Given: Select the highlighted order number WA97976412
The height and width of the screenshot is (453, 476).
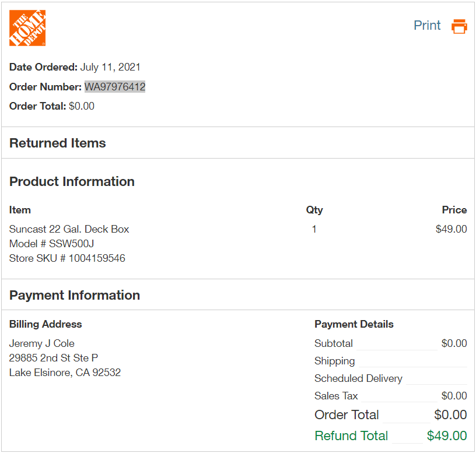Looking at the screenshot, I should 115,87.
